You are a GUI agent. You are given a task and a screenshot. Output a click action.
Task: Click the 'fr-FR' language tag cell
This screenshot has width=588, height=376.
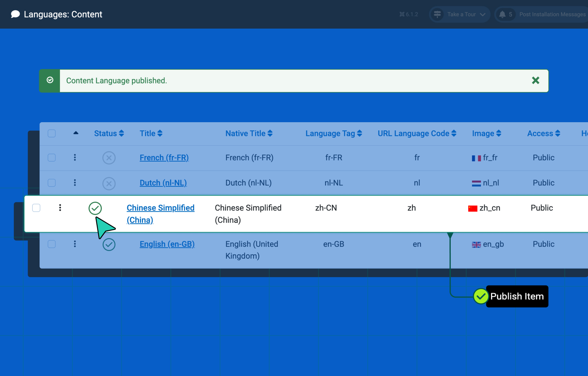(x=334, y=158)
